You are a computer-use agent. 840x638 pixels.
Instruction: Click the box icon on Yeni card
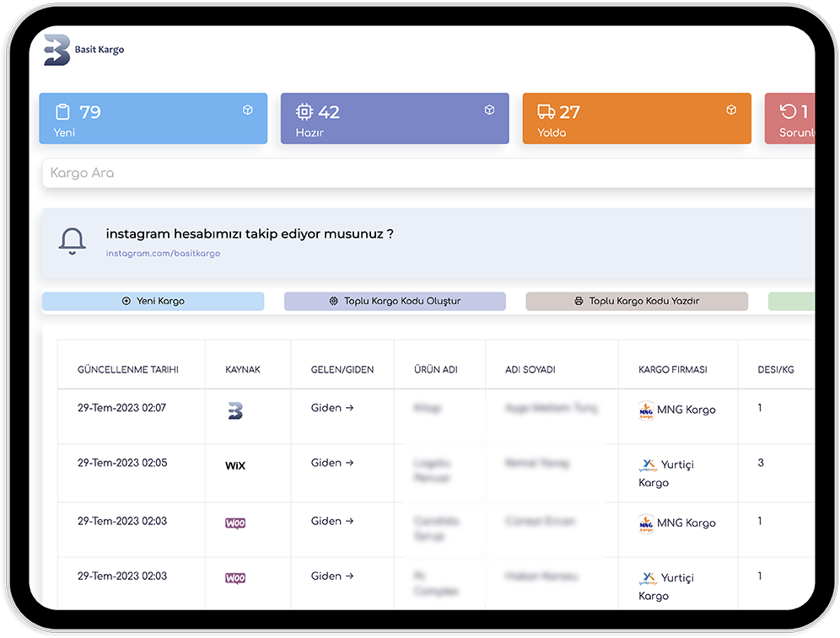click(x=248, y=110)
